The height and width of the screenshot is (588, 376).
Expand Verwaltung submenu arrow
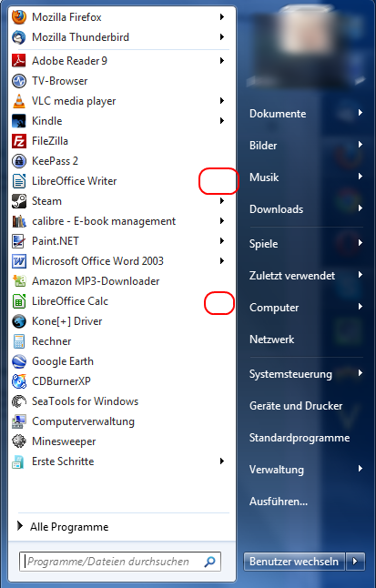click(361, 469)
